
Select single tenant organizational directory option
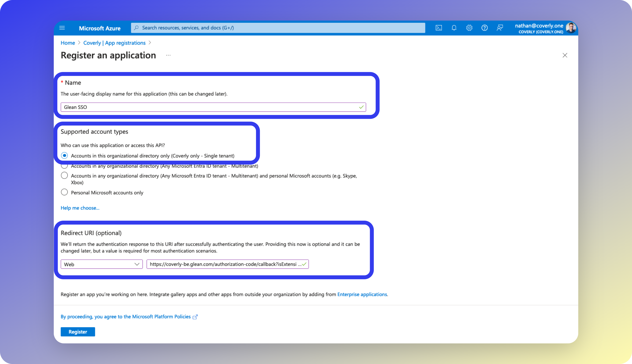pyautogui.click(x=64, y=155)
